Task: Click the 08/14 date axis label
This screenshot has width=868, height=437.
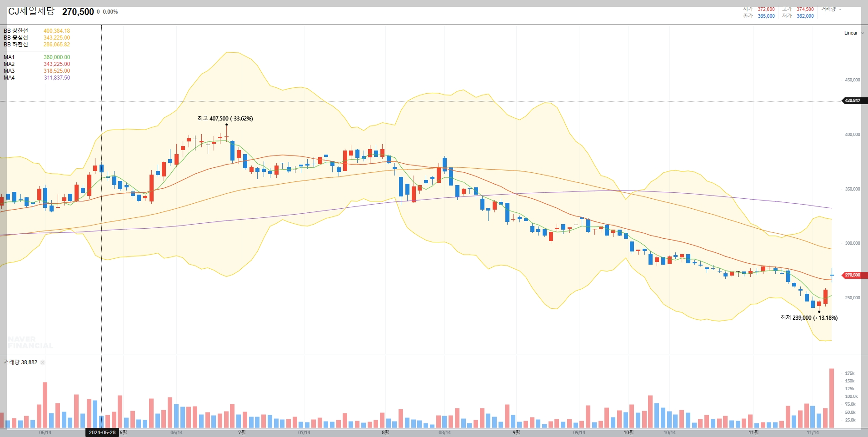Action: (x=444, y=433)
